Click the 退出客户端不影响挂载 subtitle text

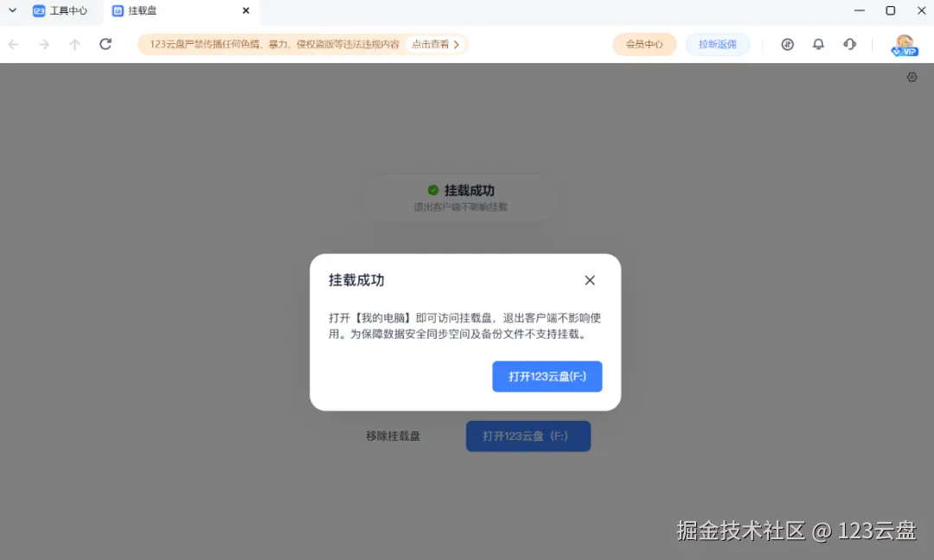(460, 207)
